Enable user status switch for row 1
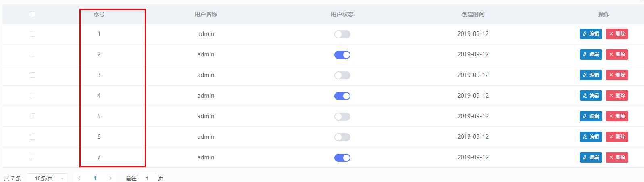The height and width of the screenshot is (182, 644). pos(342,34)
